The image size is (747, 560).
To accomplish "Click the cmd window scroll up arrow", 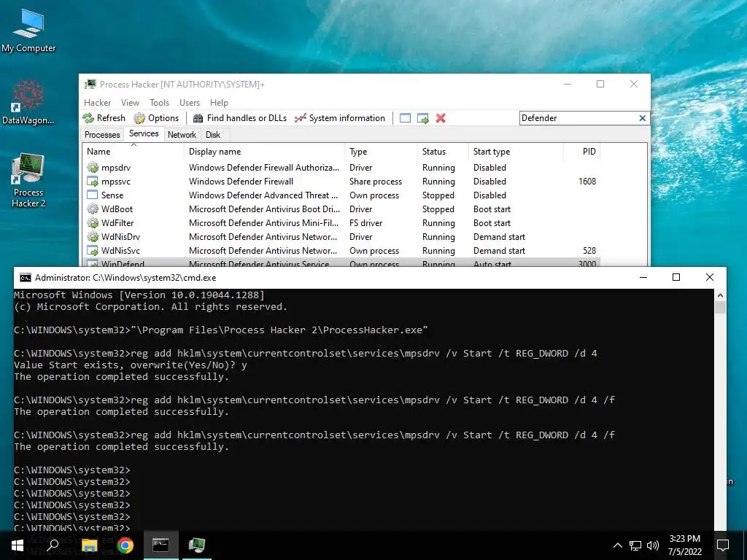I will (x=720, y=295).
